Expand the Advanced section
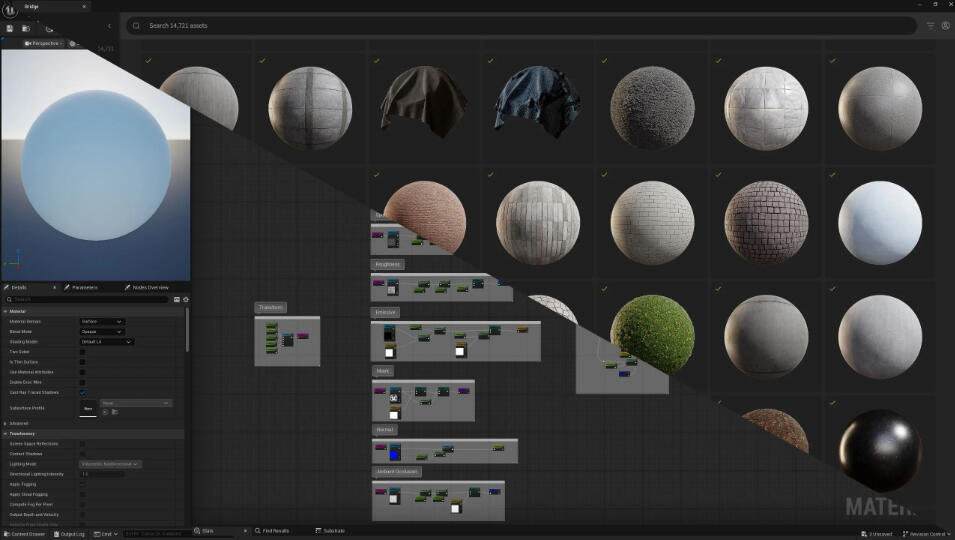The height and width of the screenshot is (540, 955). (x=16, y=424)
